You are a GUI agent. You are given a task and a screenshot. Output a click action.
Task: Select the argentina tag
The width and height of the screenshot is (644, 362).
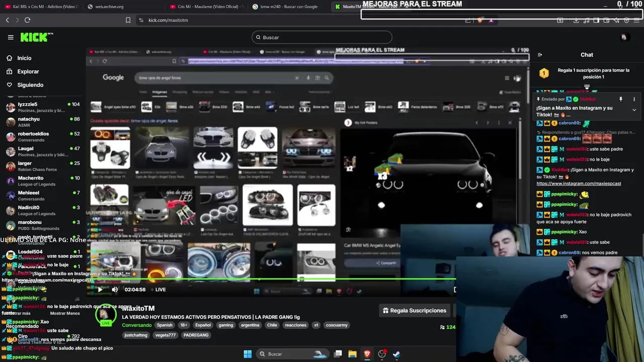pos(250,325)
